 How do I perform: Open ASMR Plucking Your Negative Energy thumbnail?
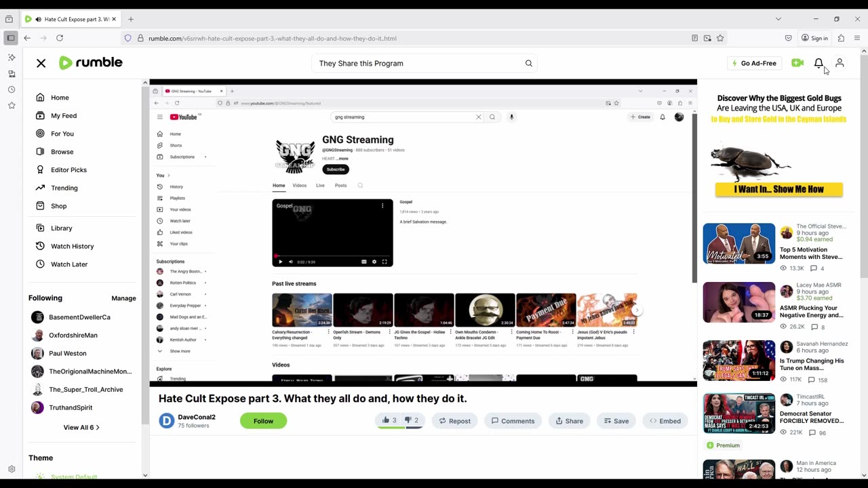coord(738,302)
